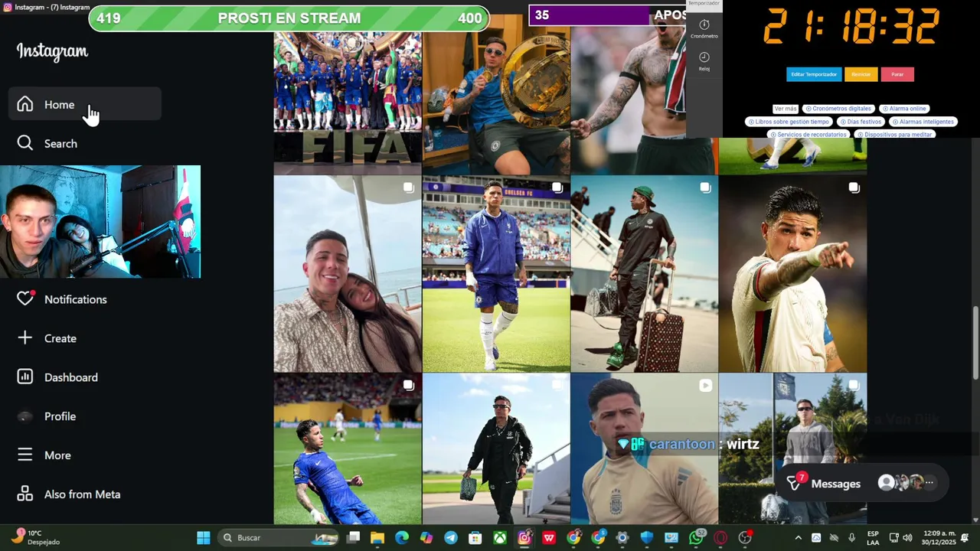Image resolution: width=980 pixels, height=551 pixels.
Task: Open Microsoft Store taskbar icon
Action: tap(475, 538)
